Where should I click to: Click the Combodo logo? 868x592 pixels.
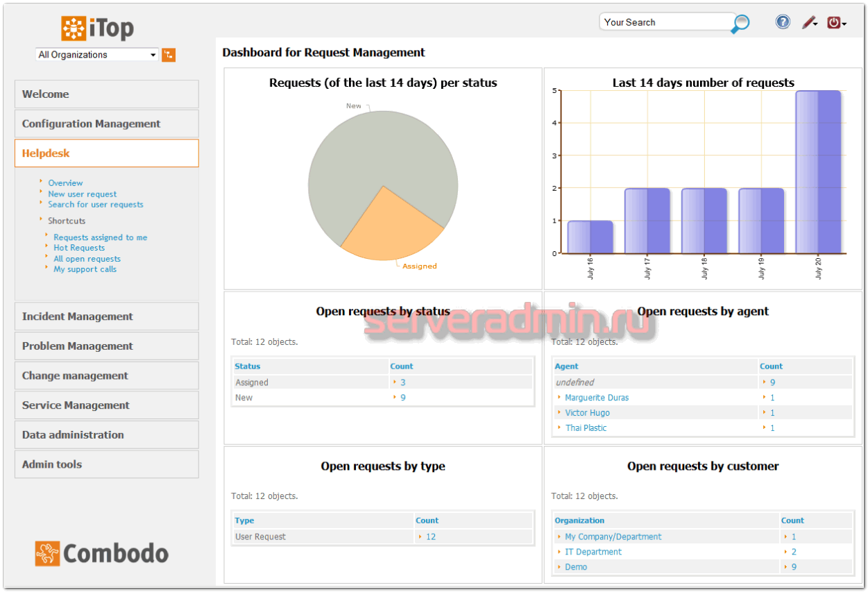pyautogui.click(x=102, y=553)
